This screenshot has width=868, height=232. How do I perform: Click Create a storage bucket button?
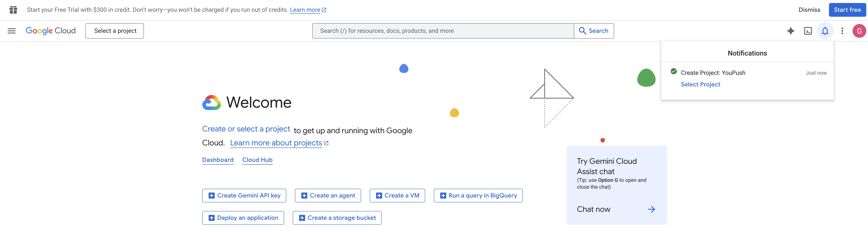[337, 218]
